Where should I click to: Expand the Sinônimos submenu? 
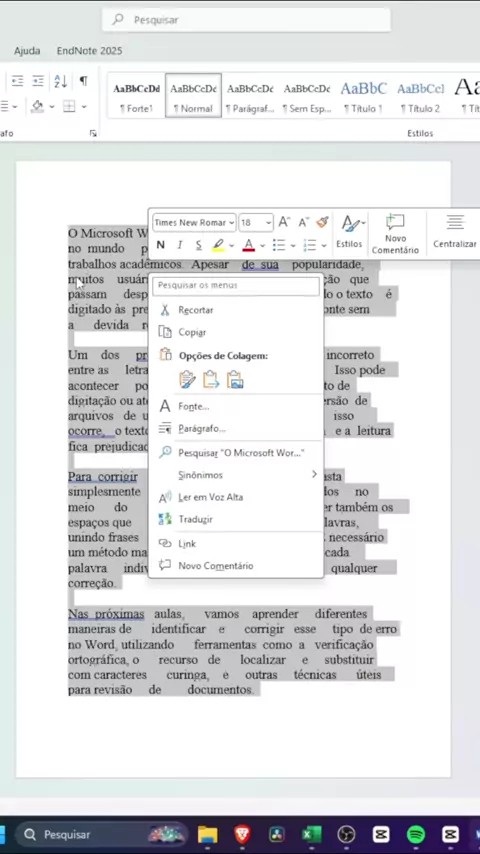pyautogui.click(x=236, y=475)
